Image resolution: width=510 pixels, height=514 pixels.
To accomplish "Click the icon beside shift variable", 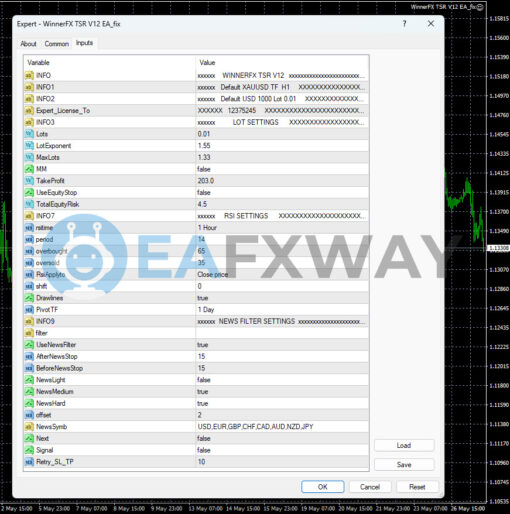I will pos(29,286).
